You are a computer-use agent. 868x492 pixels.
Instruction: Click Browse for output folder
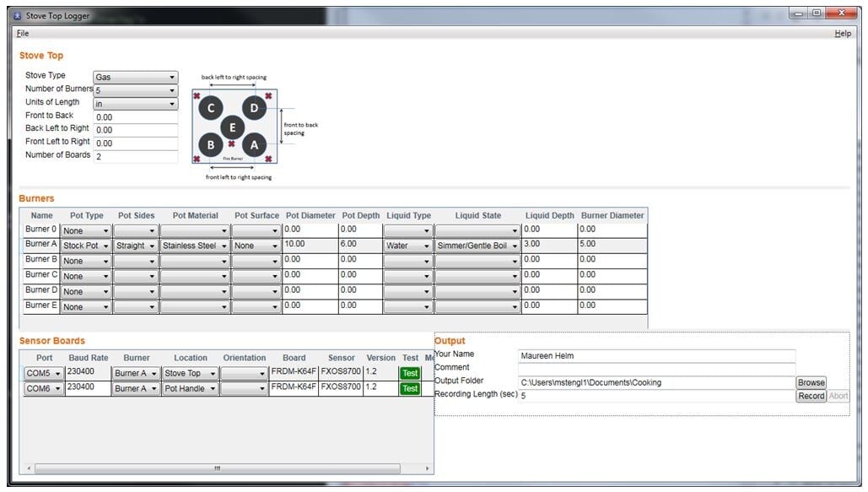pyautogui.click(x=811, y=383)
